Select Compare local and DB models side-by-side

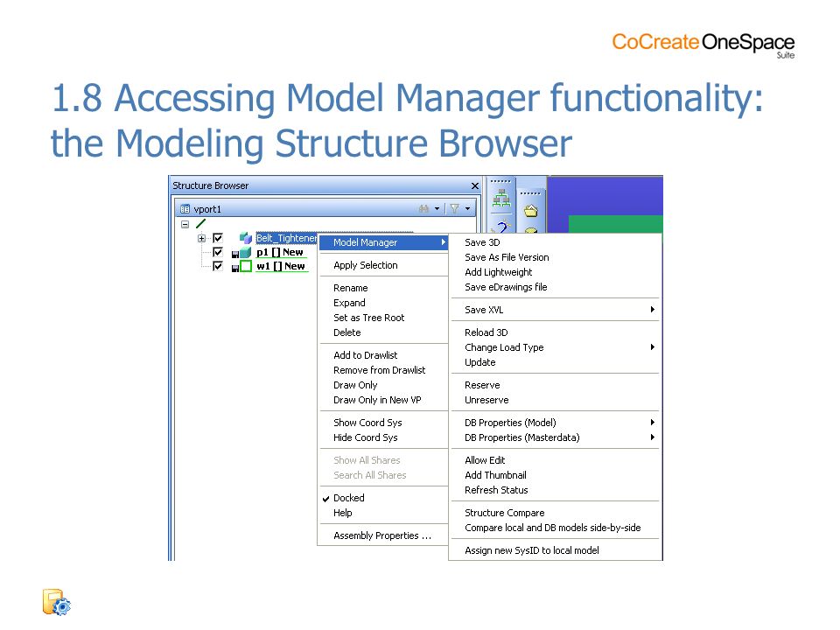[x=555, y=528]
